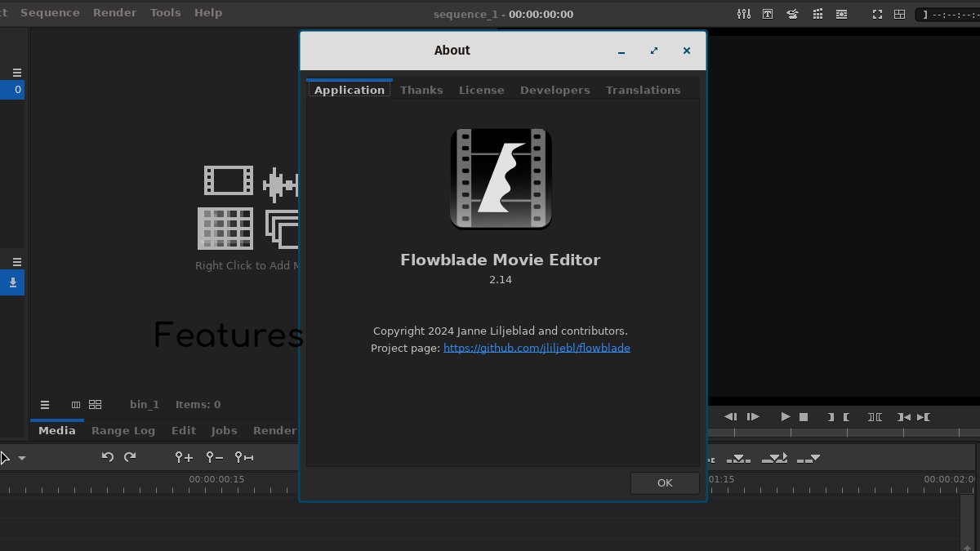Switch to the Developers tab
This screenshot has width=980, height=551.
click(555, 90)
